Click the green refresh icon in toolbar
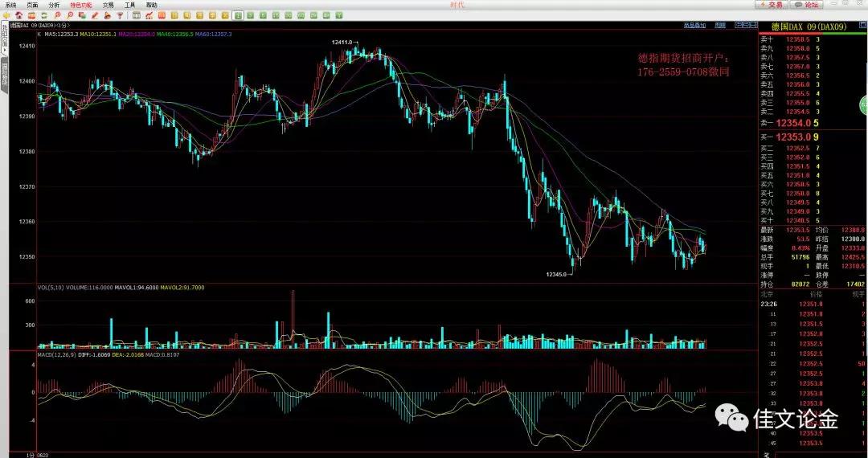The width and height of the screenshot is (868, 458). pyautogui.click(x=45, y=15)
